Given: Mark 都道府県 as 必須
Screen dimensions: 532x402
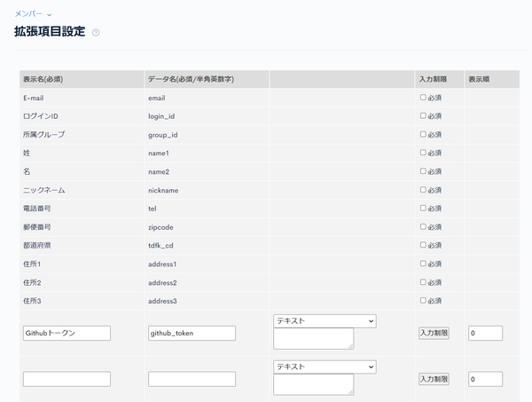Looking at the screenshot, I should 423,245.
